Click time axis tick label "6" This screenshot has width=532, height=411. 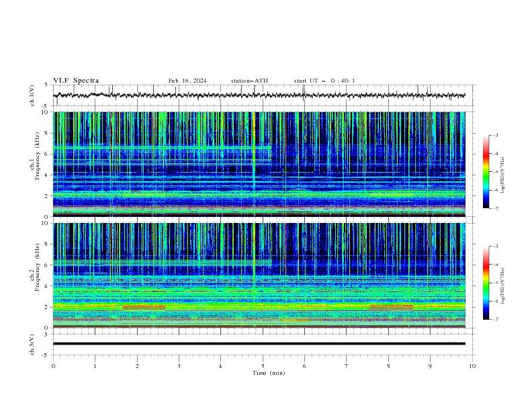[x=304, y=366]
